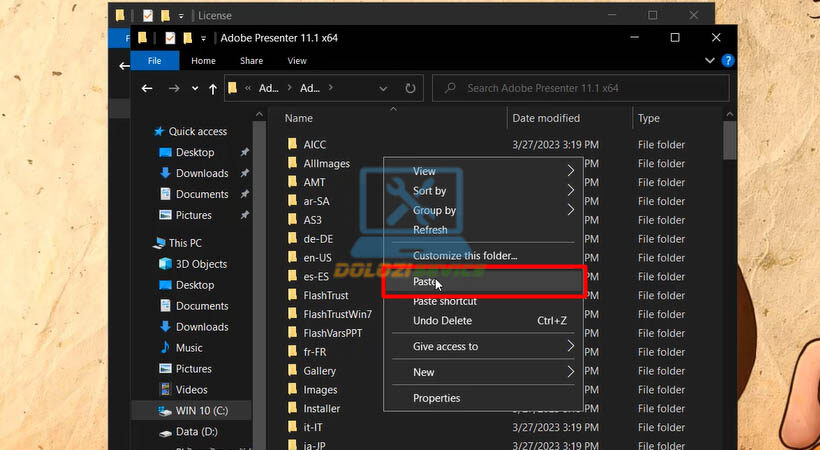The image size is (820, 450).
Task: Click the Back navigation arrow
Action: click(x=147, y=88)
